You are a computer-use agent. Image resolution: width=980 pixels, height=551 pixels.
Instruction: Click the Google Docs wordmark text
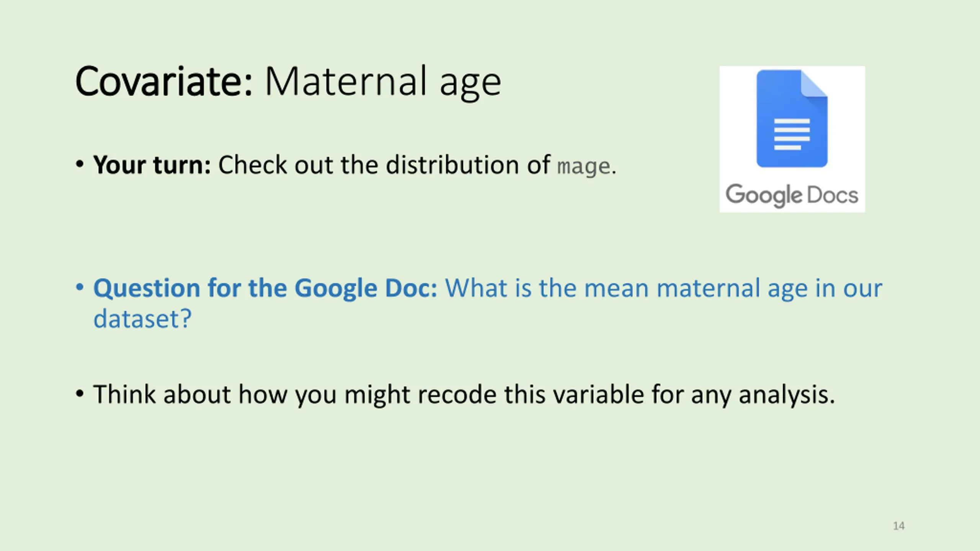coord(792,196)
